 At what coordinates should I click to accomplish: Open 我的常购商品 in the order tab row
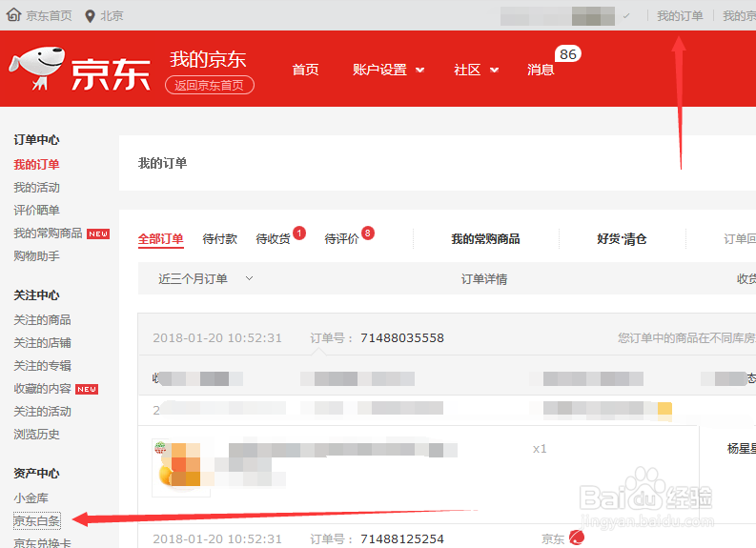(485, 239)
